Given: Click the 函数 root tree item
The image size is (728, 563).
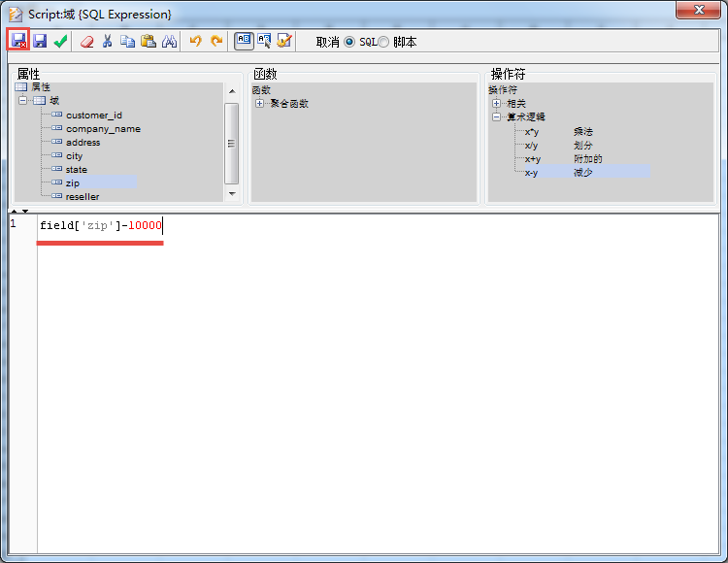Looking at the screenshot, I should click(x=261, y=90).
